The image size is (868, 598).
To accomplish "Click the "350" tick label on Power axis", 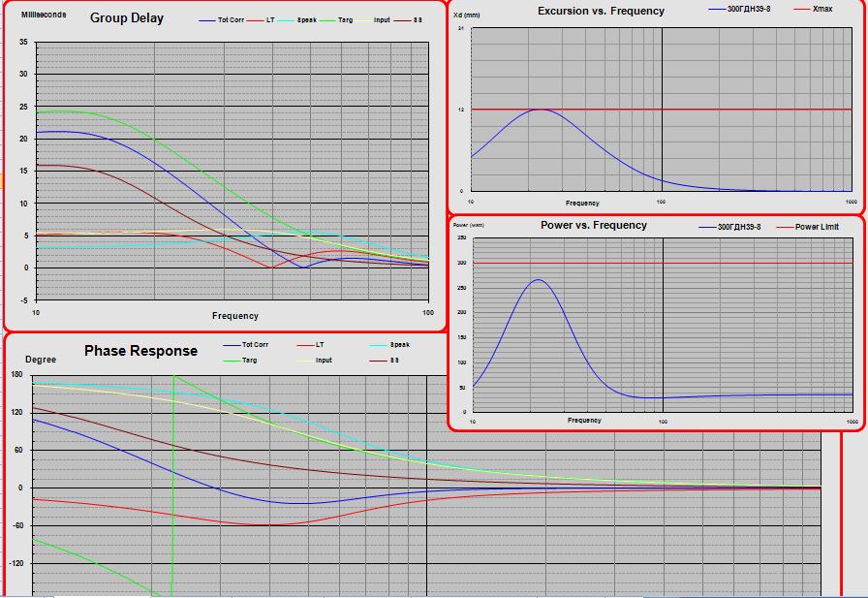I will point(462,238).
